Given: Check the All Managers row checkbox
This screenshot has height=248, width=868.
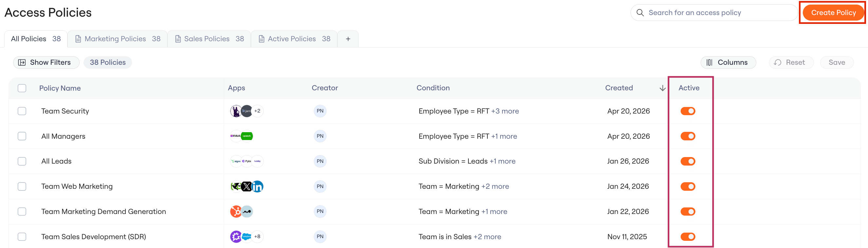Looking at the screenshot, I should (22, 136).
